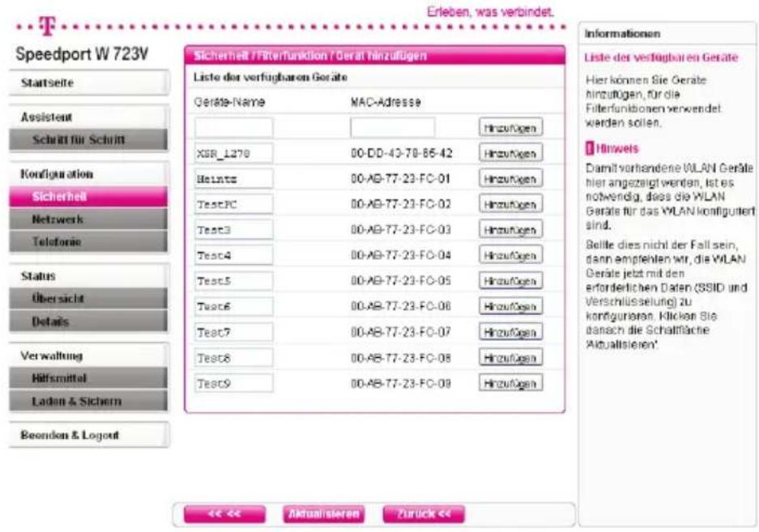
Task: Edit the XSR_1270 device name field
Action: (x=234, y=154)
